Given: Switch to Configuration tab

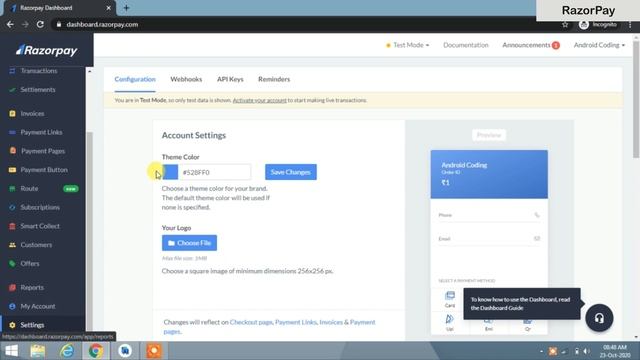Looking at the screenshot, I should [x=135, y=79].
